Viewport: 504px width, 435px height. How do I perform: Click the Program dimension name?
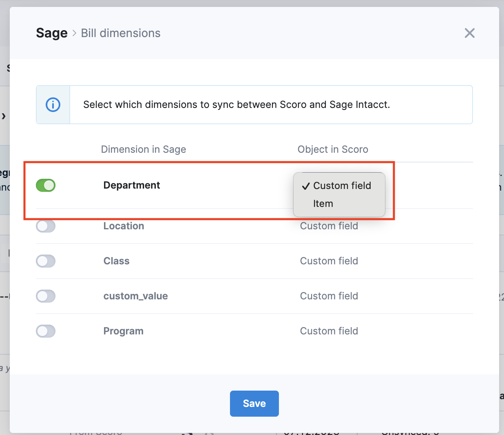[x=124, y=331]
